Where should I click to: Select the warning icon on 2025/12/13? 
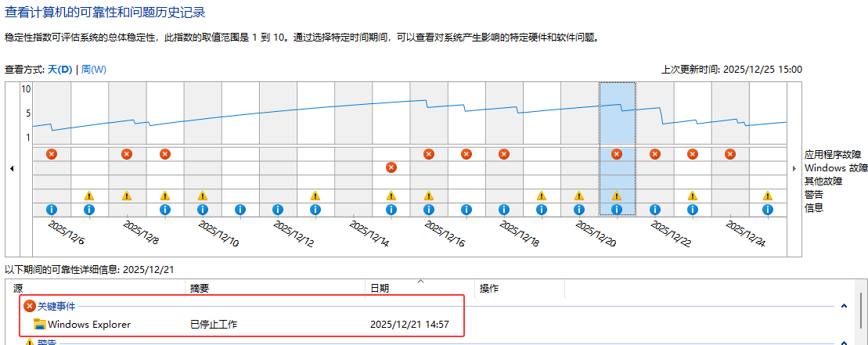315,196
